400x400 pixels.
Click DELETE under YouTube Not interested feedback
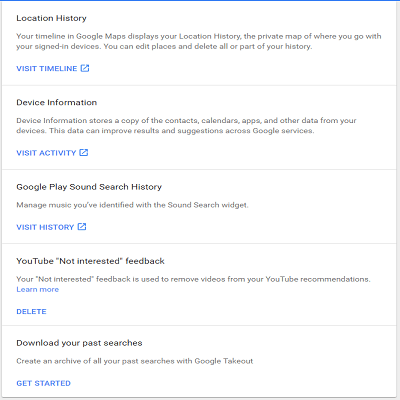tap(31, 312)
